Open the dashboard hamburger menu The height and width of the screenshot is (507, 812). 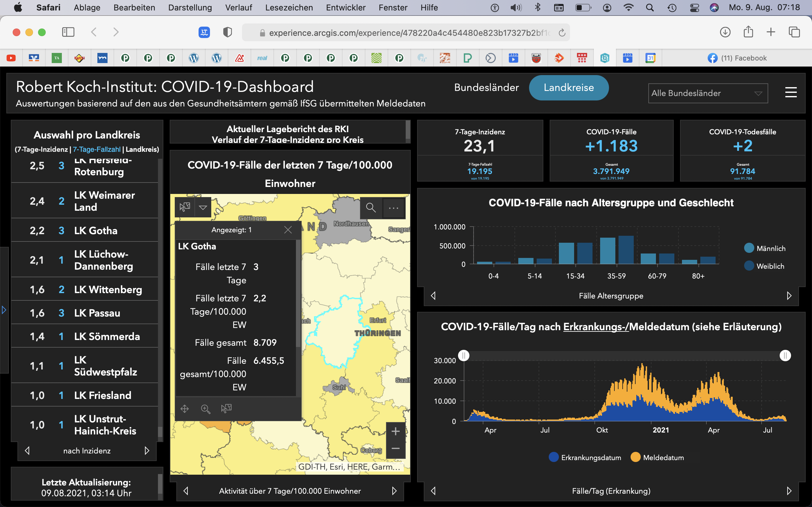point(791,92)
